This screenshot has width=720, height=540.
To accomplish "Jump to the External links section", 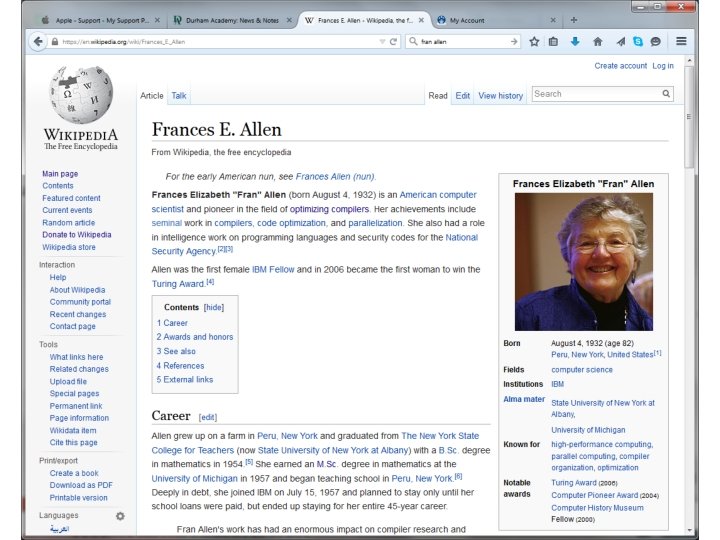I will click(x=185, y=379).
